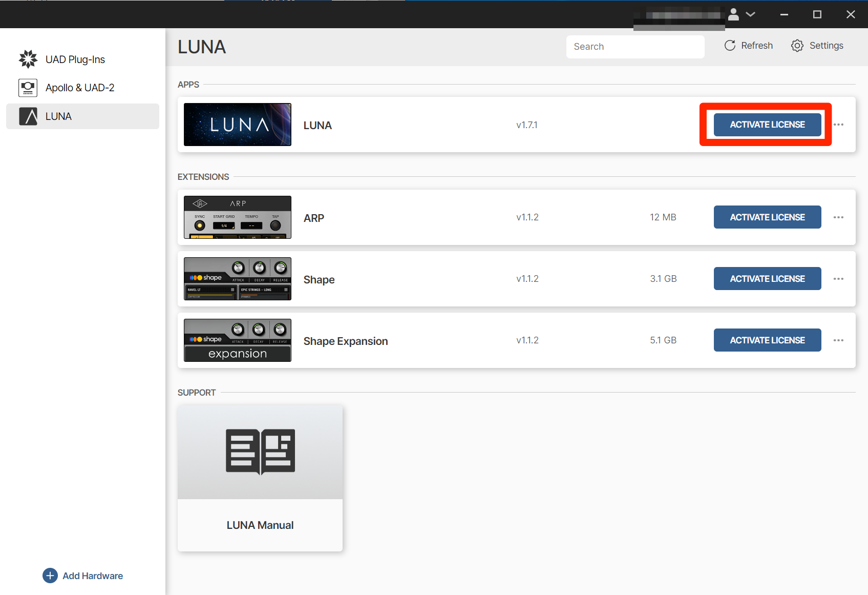Image resolution: width=868 pixels, height=595 pixels.
Task: Click the LUNA logo icon in sidebar
Action: click(x=28, y=116)
